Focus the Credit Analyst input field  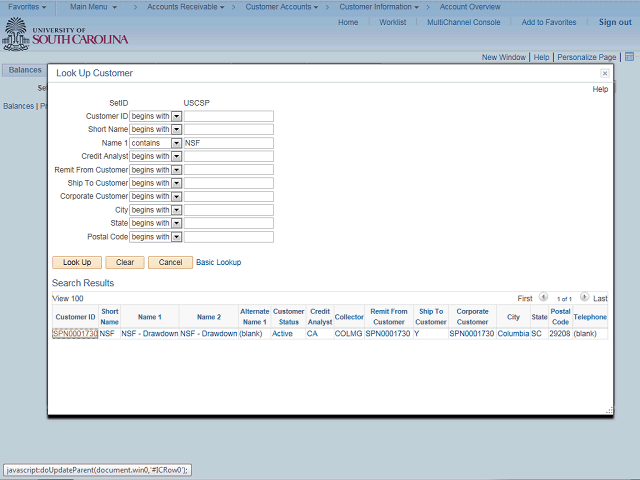click(x=229, y=156)
